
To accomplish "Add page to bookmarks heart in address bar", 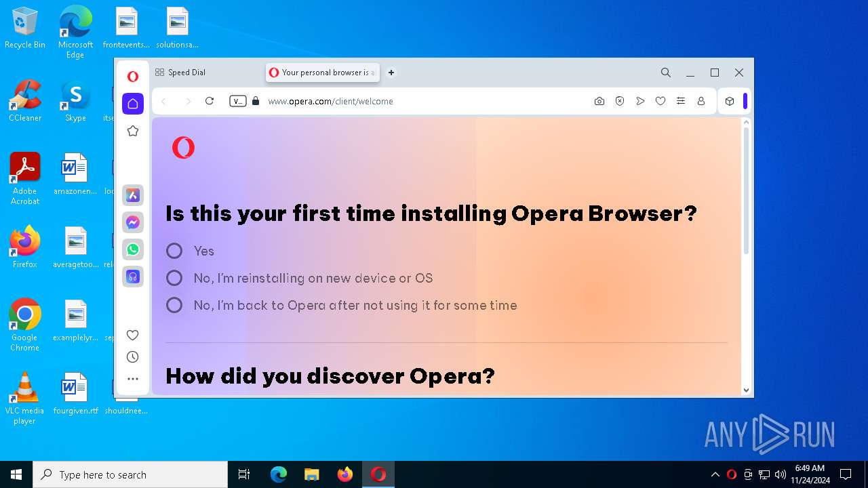I will click(660, 101).
